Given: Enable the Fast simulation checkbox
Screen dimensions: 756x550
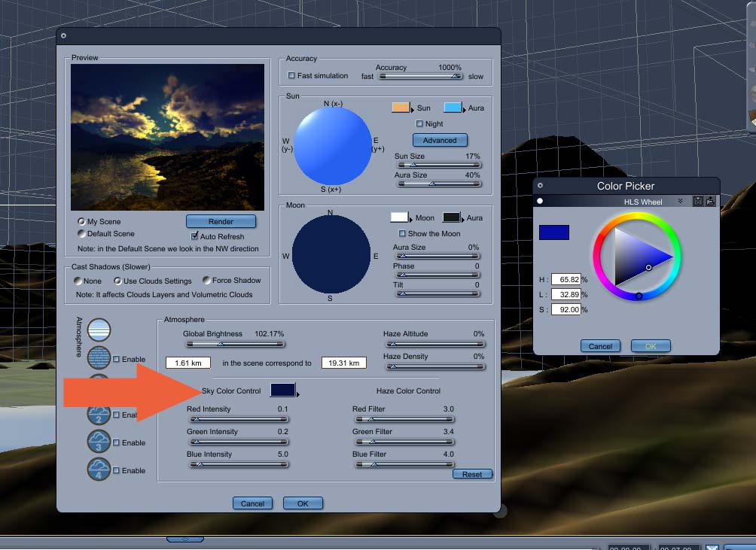Looking at the screenshot, I should [291, 75].
